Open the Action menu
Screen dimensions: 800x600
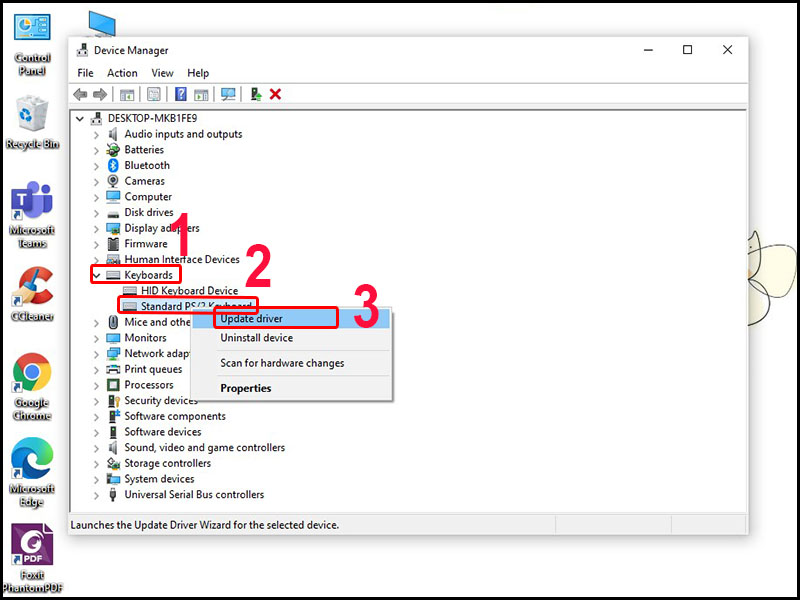(122, 73)
